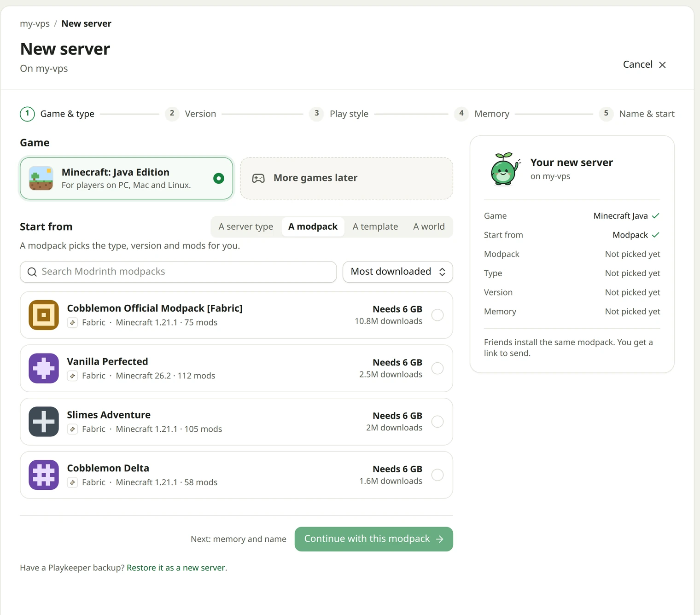Click step 2 circle for Version

pos(172,114)
